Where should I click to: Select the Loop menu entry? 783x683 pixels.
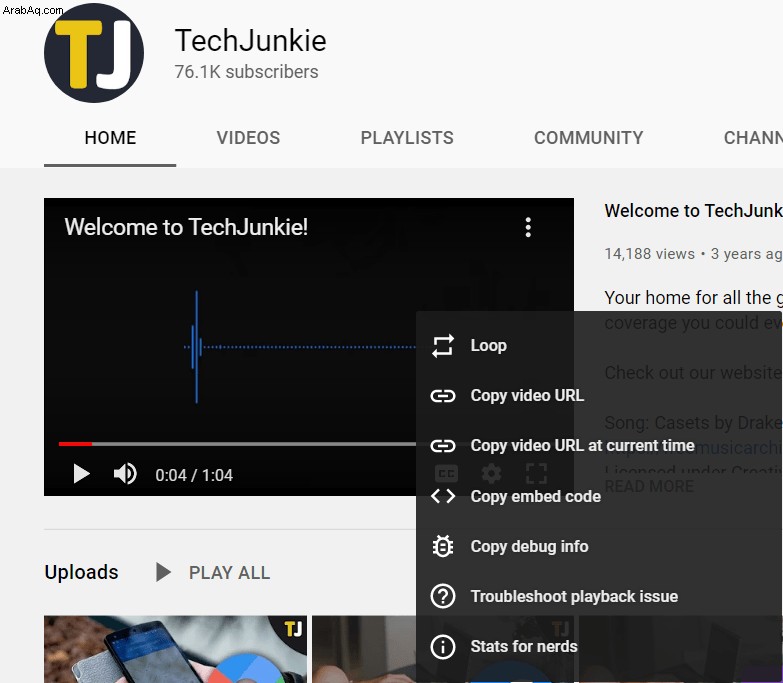[598, 345]
